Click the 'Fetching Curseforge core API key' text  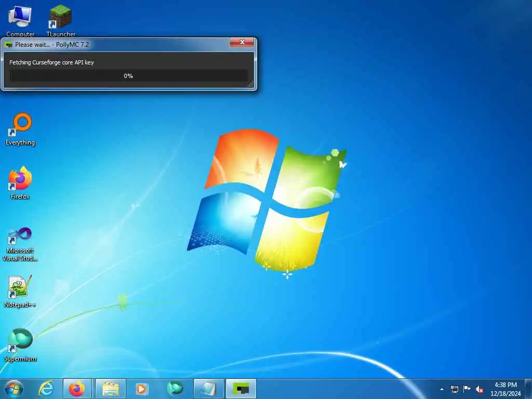(51, 62)
